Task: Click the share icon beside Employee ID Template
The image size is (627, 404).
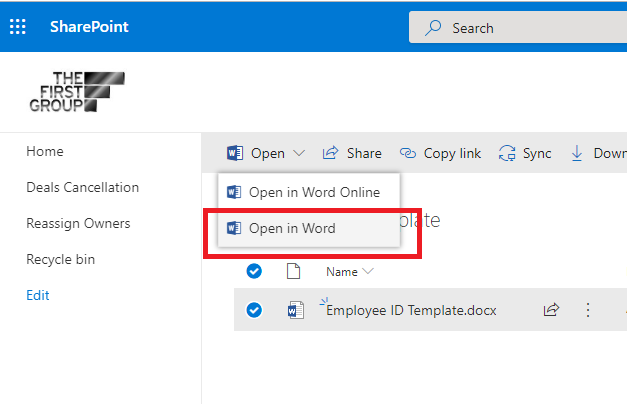Action: pos(551,310)
